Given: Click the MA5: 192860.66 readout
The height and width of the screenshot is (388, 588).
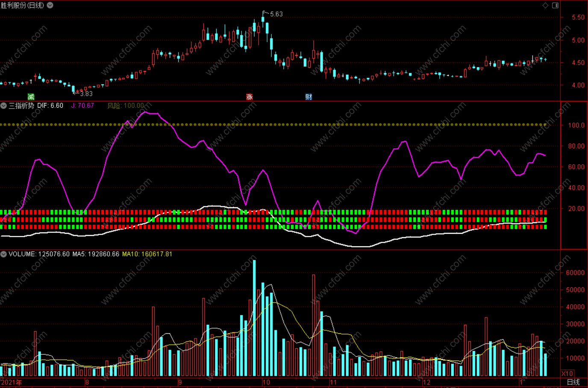Looking at the screenshot, I should [x=96, y=254].
